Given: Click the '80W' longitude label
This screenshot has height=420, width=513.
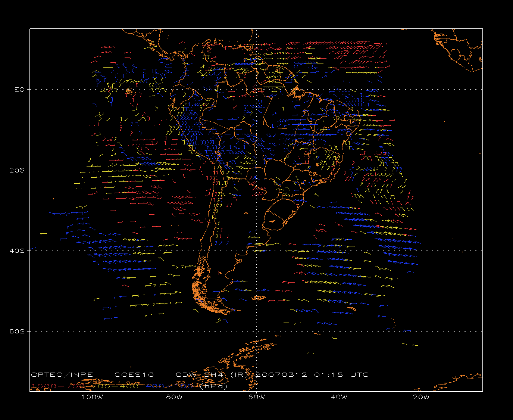Looking at the screenshot, I should coord(174,397).
